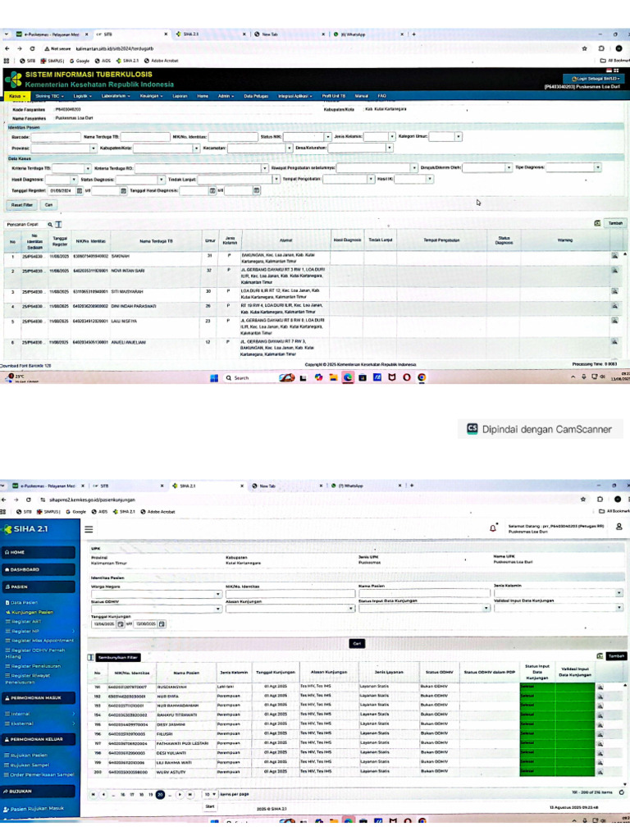Image resolution: width=630 pixels, height=840 pixels.
Task: Click Cari button in SITB filter
Action: click(48, 205)
